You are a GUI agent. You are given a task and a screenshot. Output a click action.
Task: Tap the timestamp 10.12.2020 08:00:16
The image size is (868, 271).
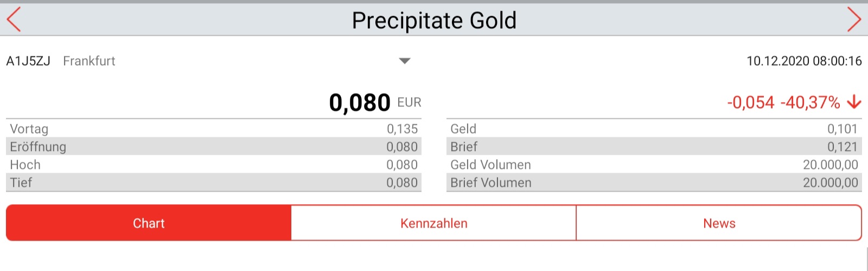point(804,61)
